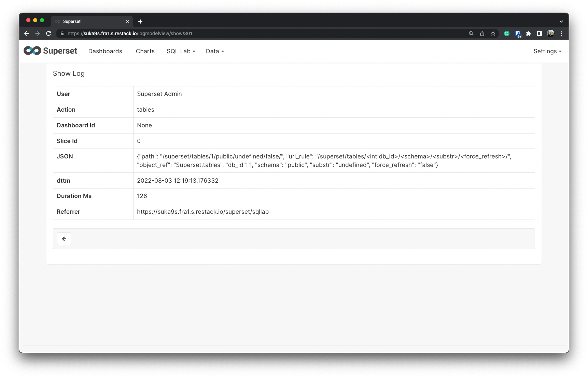The image size is (588, 378).
Task: Bookmark this page with the star
Action: coord(493,33)
